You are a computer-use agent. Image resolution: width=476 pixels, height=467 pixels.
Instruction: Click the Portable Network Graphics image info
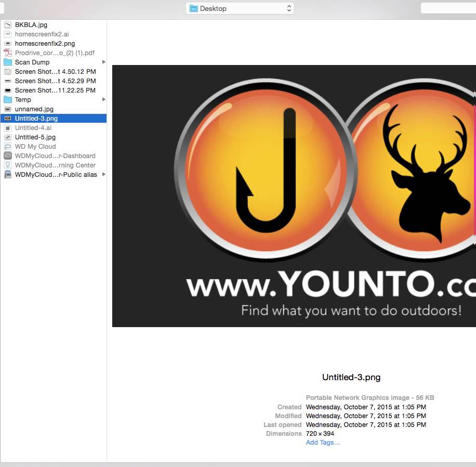(370, 398)
